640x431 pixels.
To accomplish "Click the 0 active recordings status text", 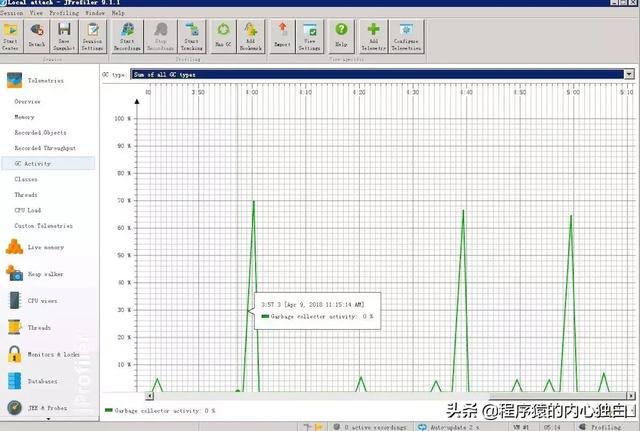I will point(376,427).
